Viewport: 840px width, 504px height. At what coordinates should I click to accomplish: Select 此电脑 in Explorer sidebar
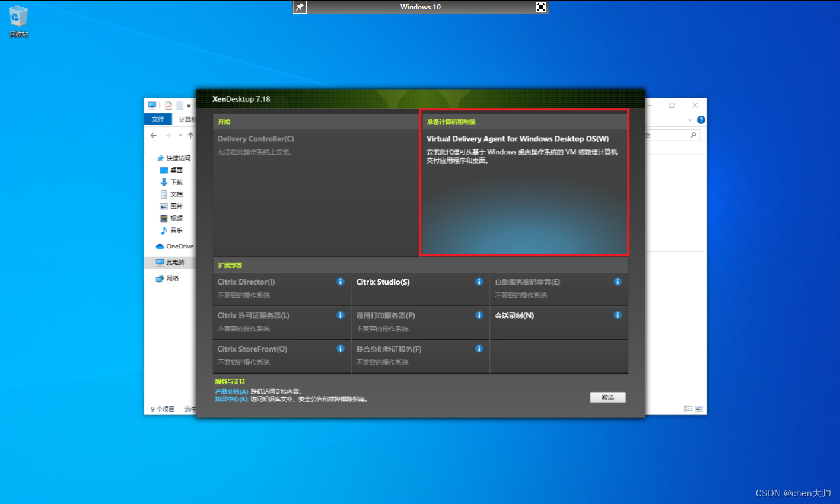(170, 262)
